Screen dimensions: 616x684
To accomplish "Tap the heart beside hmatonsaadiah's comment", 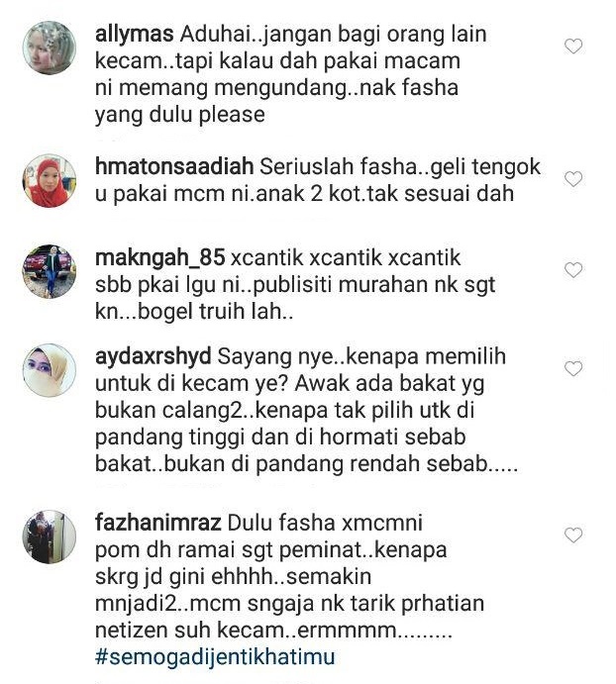I will pos(573,179).
